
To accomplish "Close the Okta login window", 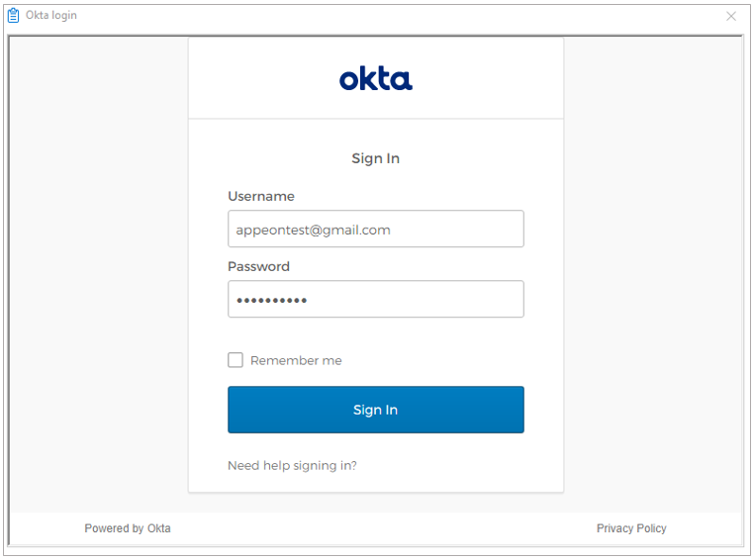I will click(x=731, y=16).
